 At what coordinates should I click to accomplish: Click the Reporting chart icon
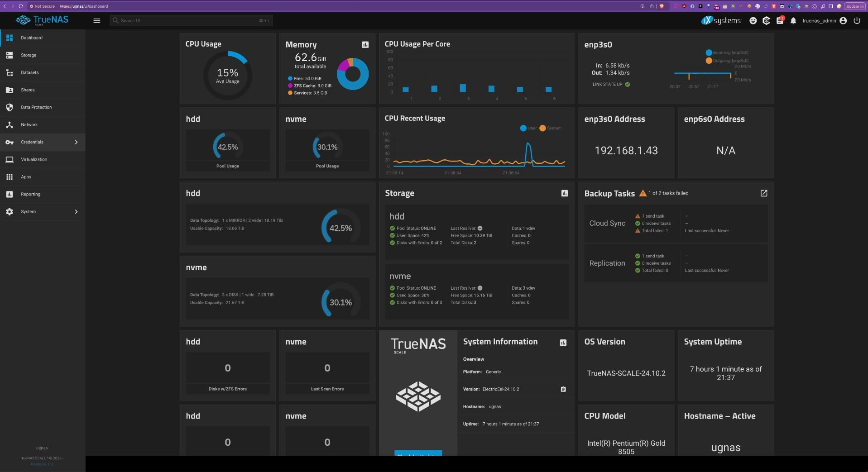coord(10,195)
